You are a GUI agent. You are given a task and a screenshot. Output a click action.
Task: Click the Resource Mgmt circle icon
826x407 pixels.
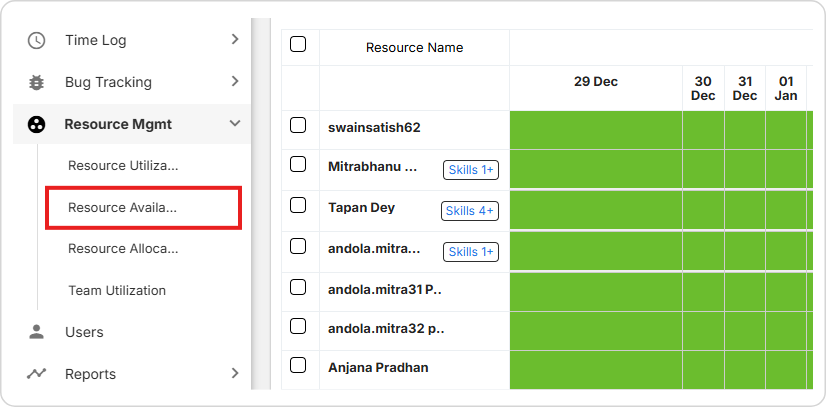36,124
